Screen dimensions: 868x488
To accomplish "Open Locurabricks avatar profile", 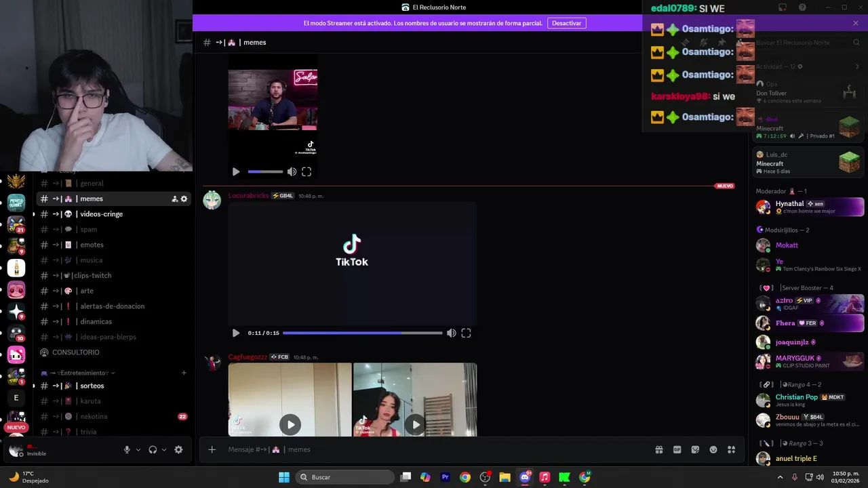I will click(212, 200).
